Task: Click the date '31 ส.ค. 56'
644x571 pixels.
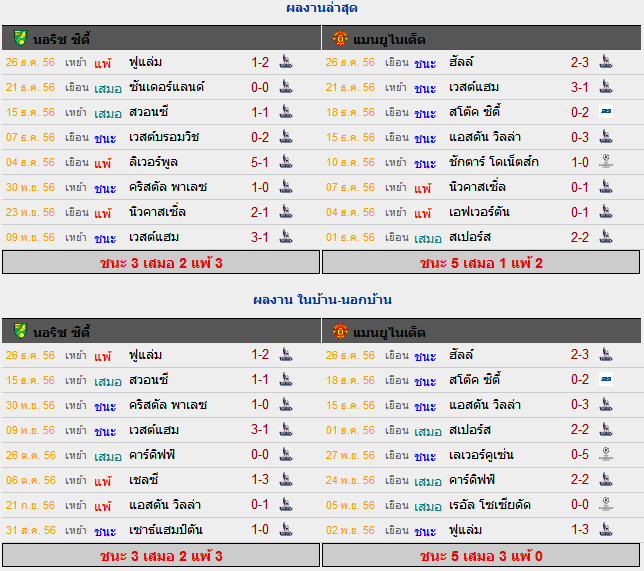Action: click(x=30, y=530)
